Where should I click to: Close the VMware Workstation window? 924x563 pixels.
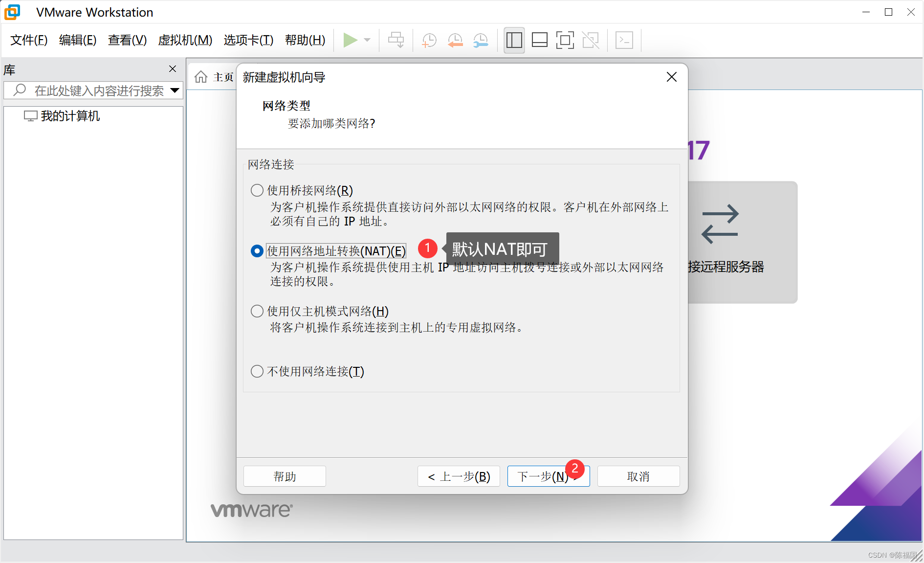click(x=911, y=12)
